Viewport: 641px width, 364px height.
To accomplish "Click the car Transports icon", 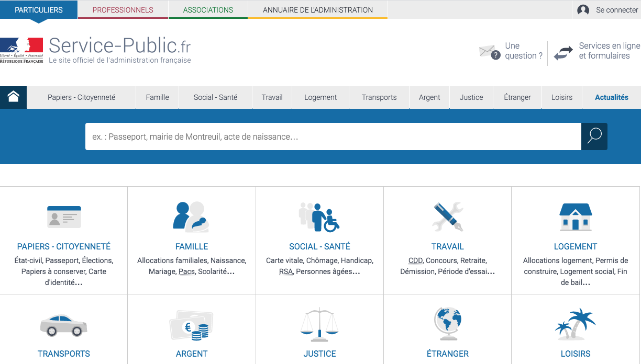I will (x=64, y=325).
